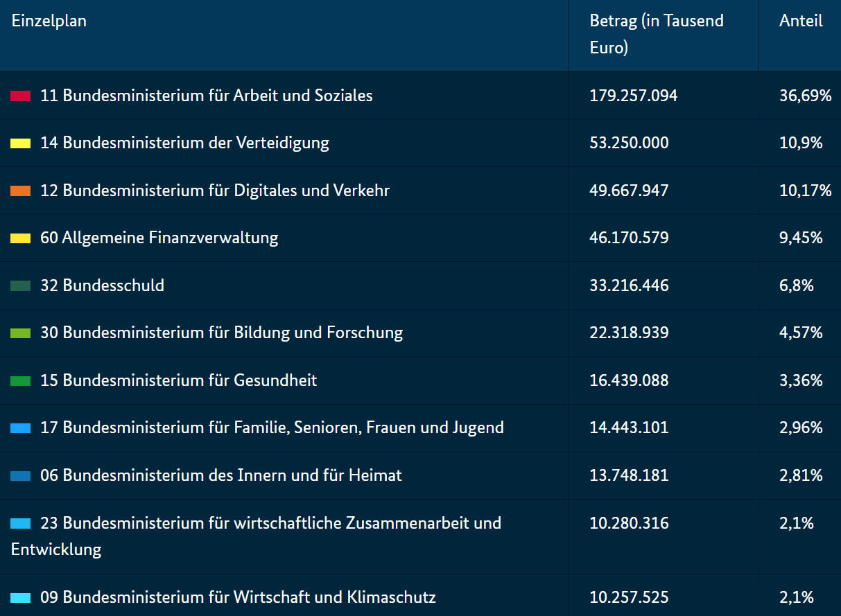Click the yellow swatch beside Bundesministerium der Verteidigung
The height and width of the screenshot is (616, 841).
coord(21,143)
